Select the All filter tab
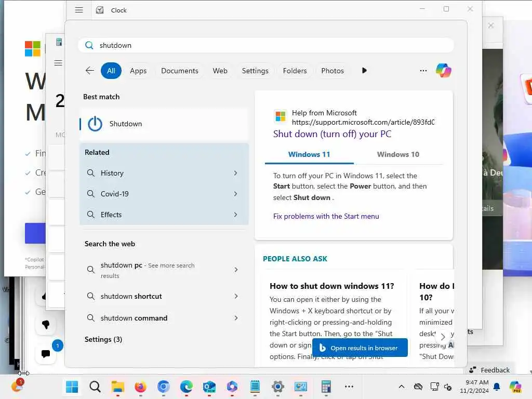Viewport: 532px width, 399px height. (x=111, y=71)
